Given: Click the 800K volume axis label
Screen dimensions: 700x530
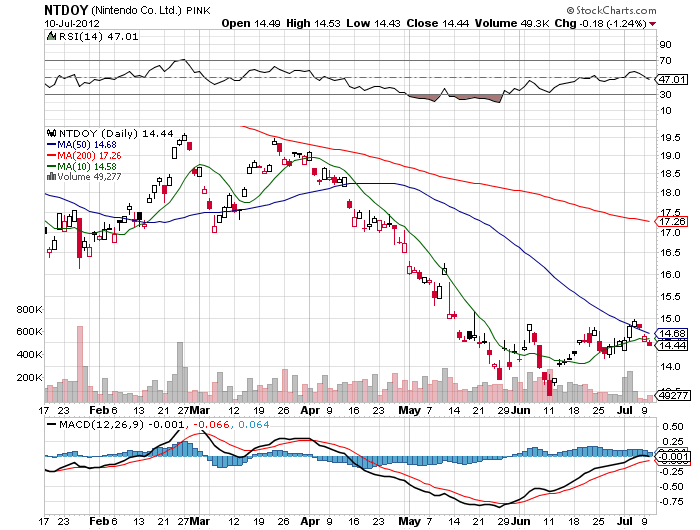Looking at the screenshot, I should pyautogui.click(x=29, y=309).
